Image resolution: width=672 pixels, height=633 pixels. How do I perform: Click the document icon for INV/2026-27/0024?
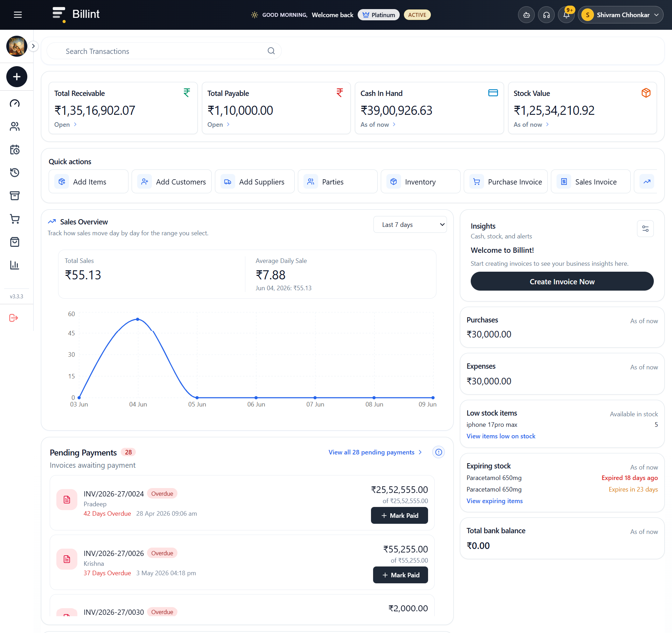tap(67, 500)
